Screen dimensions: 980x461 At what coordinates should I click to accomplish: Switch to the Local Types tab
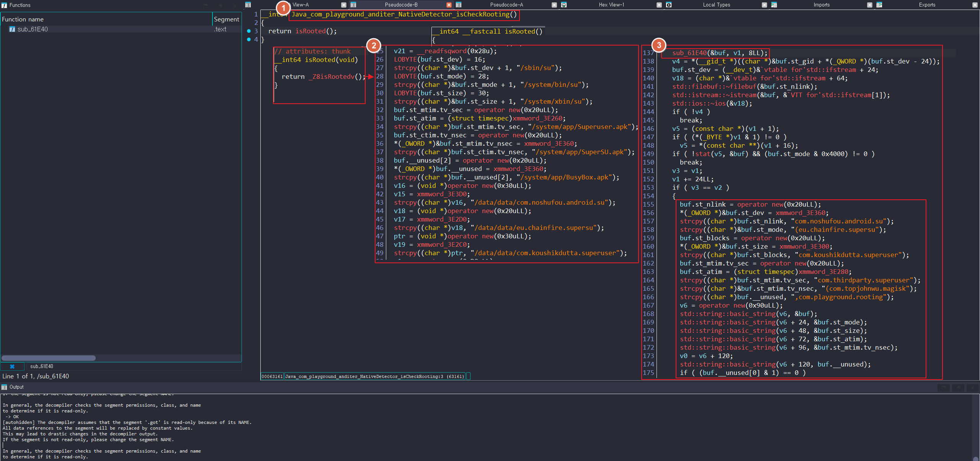[717, 5]
